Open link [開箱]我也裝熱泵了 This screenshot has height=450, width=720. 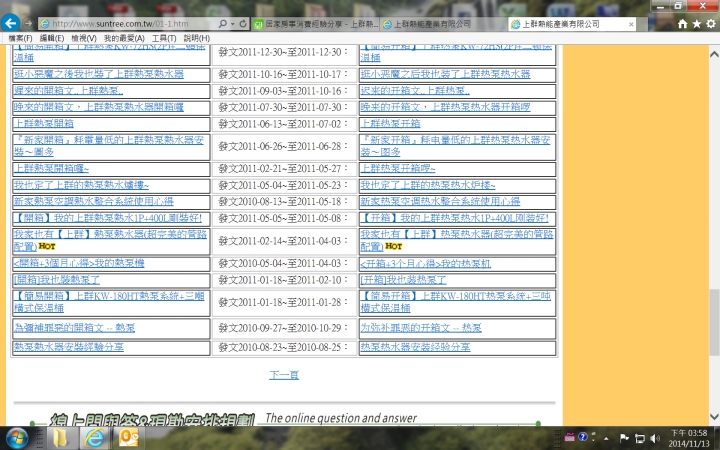click(56, 280)
